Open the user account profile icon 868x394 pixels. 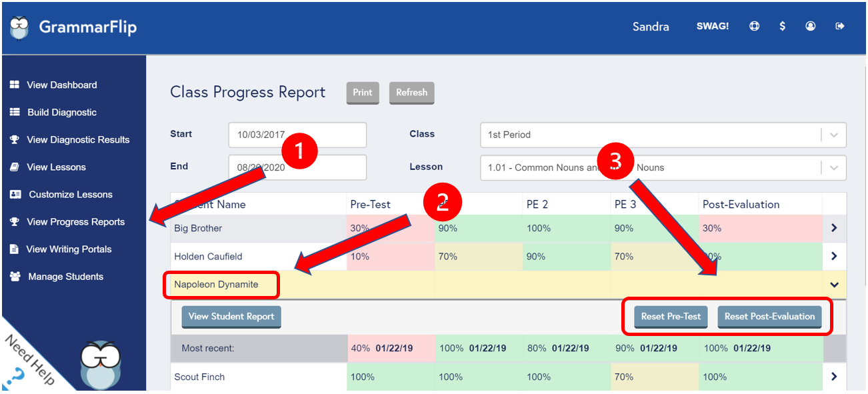(x=811, y=27)
